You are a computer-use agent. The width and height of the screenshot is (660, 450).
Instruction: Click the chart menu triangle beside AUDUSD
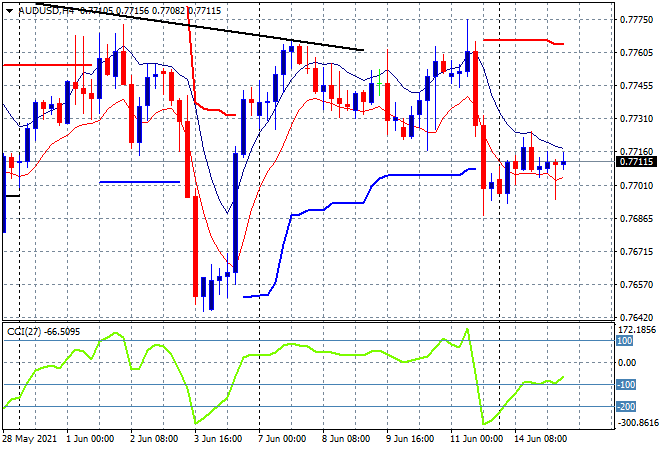click(10, 11)
